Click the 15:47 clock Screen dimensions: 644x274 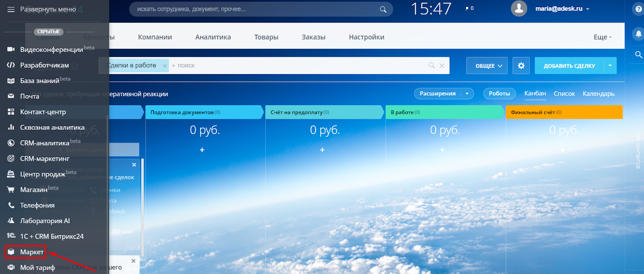tap(431, 9)
